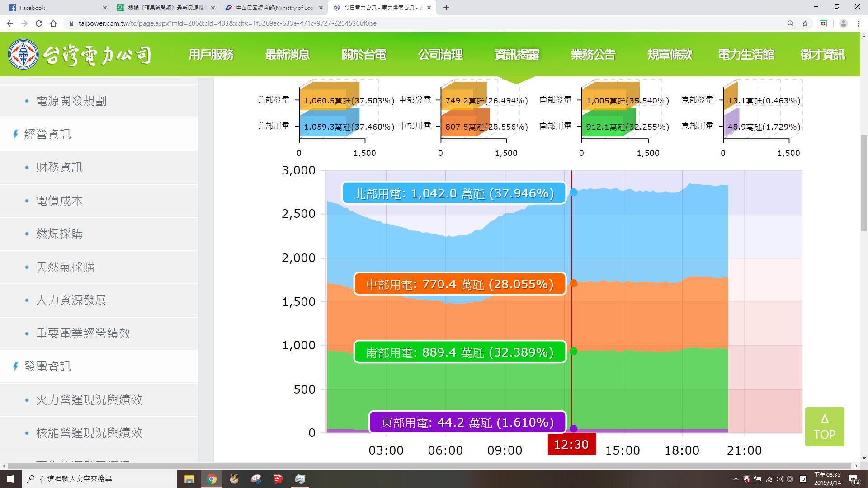Viewport: 868px width, 488px height.
Task: Open the Chrome three-dot menu
Action: [x=858, y=23]
